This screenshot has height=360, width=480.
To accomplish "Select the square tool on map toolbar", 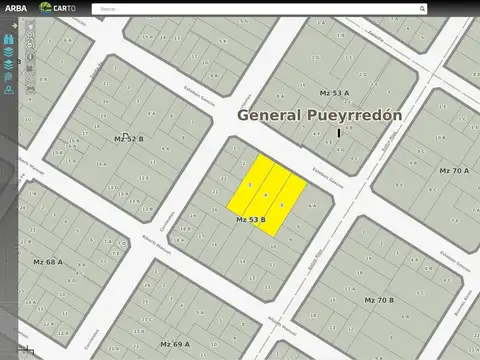I will pyautogui.click(x=30, y=68).
